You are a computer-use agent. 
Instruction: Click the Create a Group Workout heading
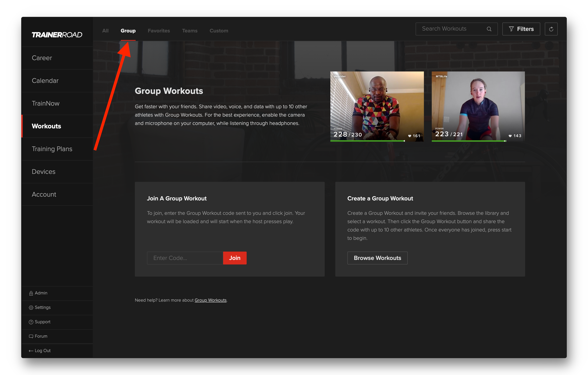pyautogui.click(x=380, y=198)
